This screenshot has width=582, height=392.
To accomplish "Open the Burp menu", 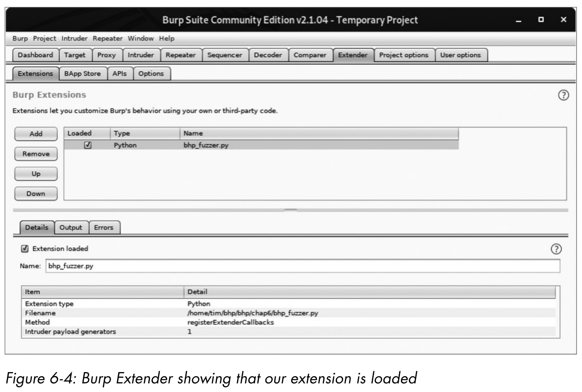I will pos(20,38).
